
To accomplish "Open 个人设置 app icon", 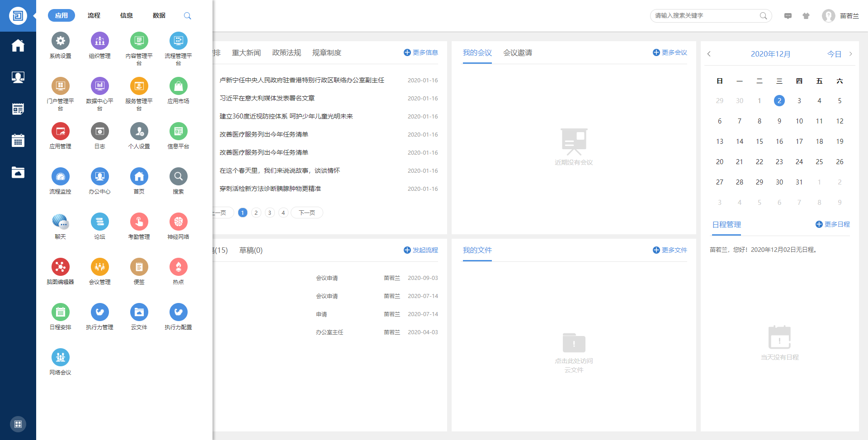I will [139, 131].
